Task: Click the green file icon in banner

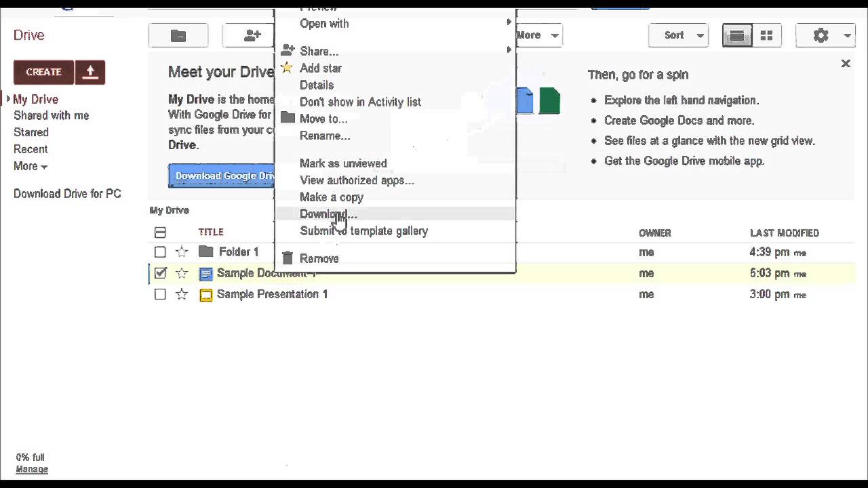Action: (x=549, y=101)
